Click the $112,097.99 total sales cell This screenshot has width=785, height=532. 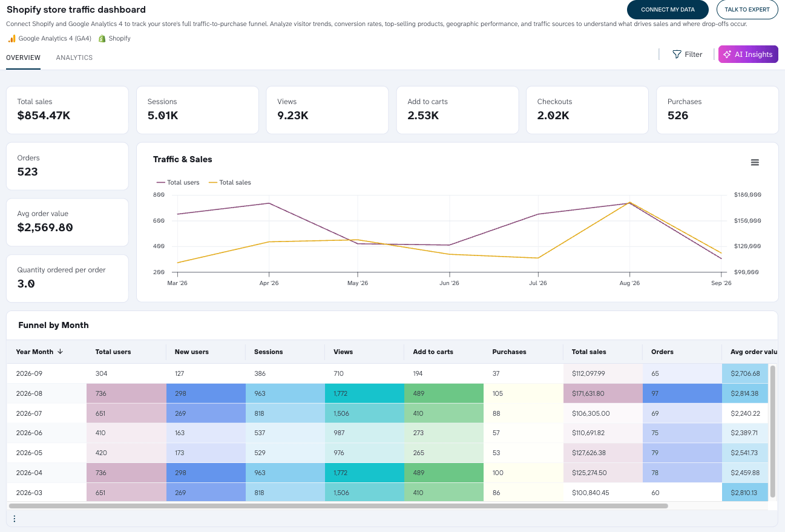(x=603, y=373)
